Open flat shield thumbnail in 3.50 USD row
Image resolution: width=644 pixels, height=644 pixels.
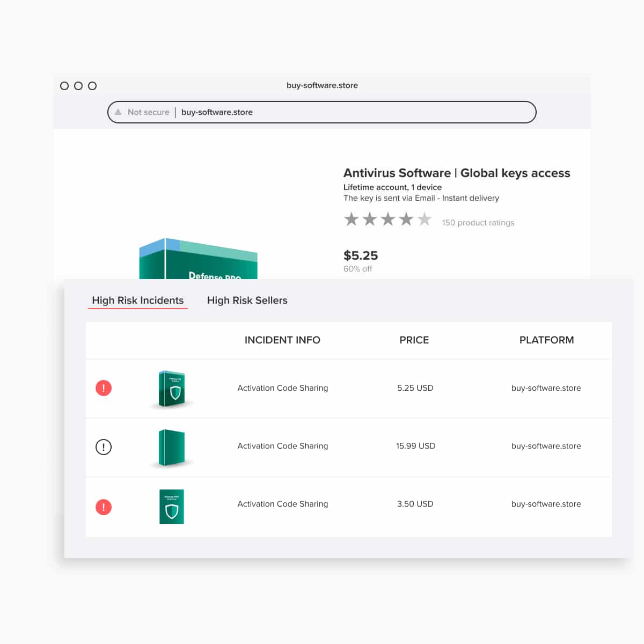pos(172,507)
